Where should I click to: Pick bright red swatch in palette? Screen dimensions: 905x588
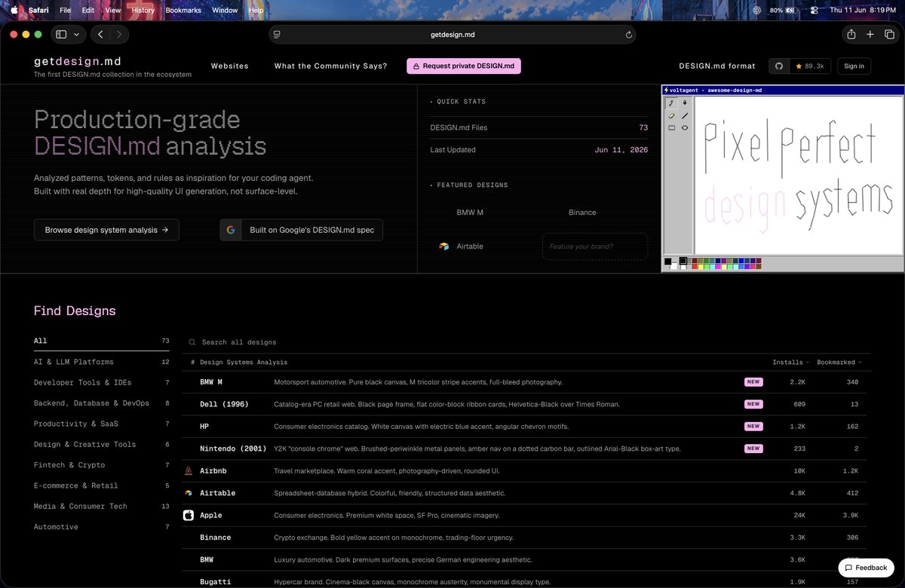695,267
